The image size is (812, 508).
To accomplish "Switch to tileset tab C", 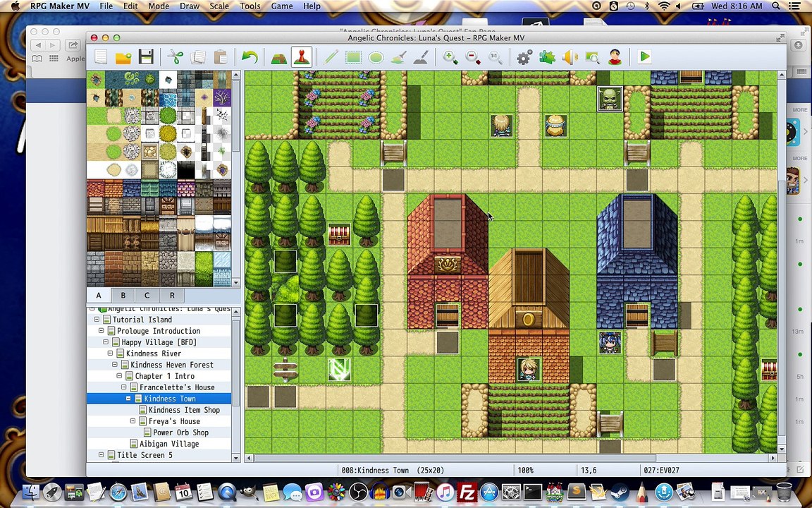I will coord(147,296).
